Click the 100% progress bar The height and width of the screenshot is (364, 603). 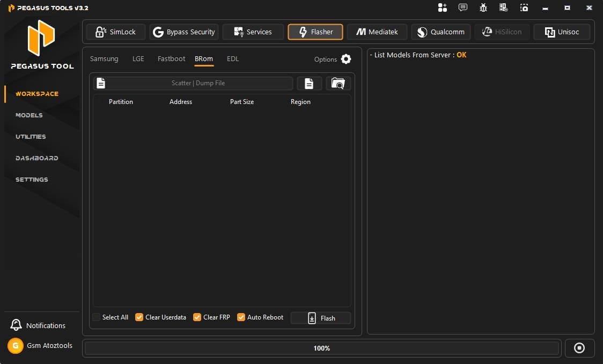coord(321,348)
